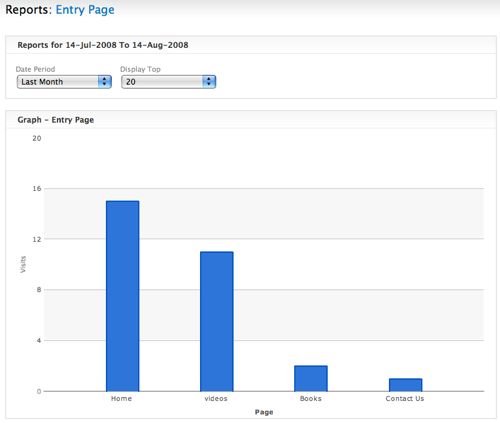
Task: Click the y-axis value 12
Action: click(37, 239)
